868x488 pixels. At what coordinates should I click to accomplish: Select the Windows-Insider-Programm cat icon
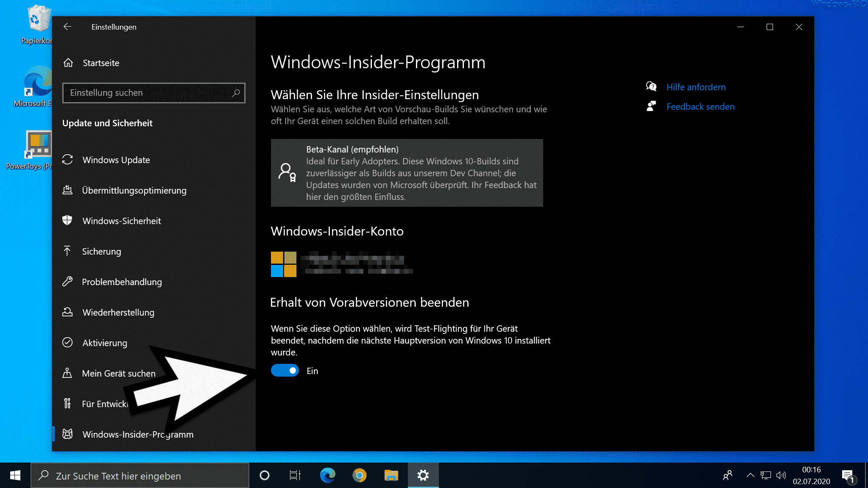(67, 434)
